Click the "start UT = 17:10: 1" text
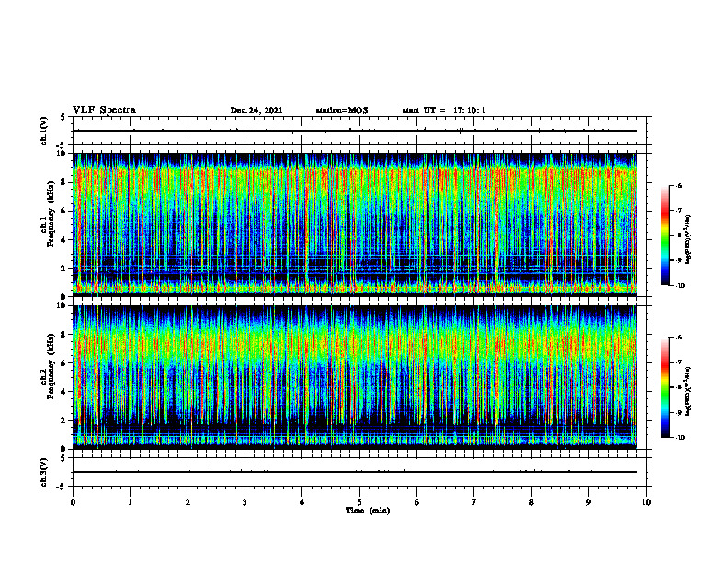 (444, 110)
